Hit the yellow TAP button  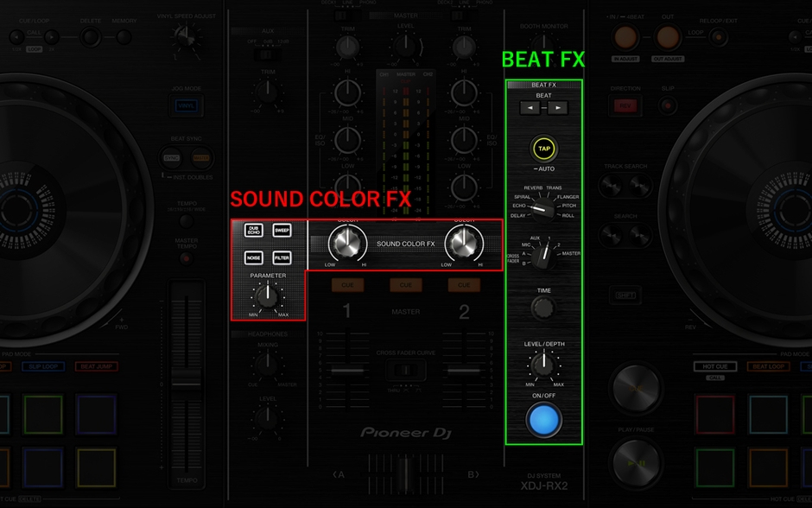(x=543, y=149)
